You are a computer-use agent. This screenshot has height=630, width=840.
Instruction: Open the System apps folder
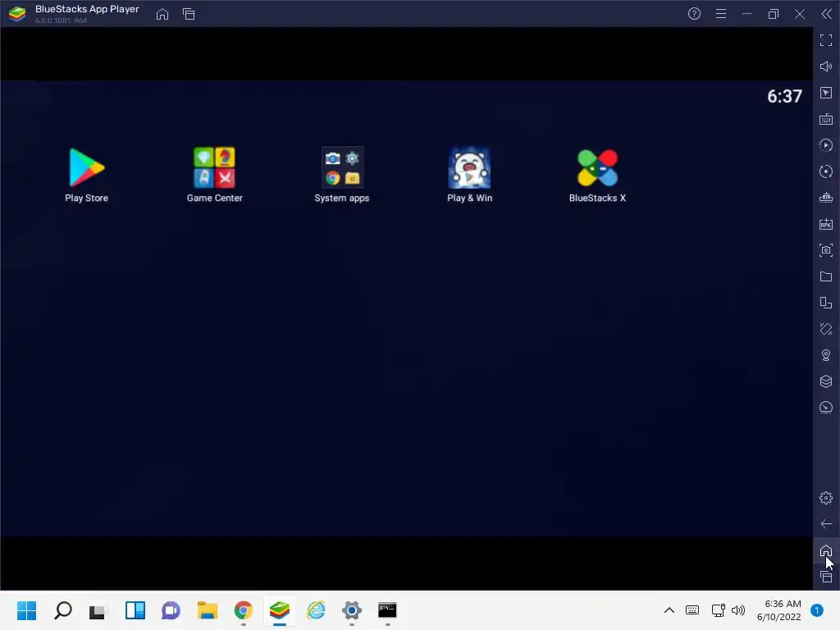pos(342,175)
